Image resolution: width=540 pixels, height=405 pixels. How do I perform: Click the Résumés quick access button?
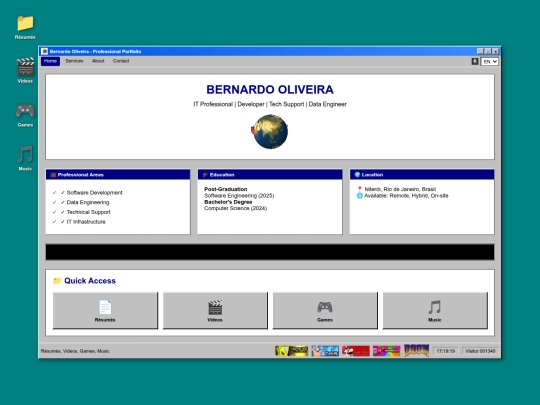click(105, 311)
